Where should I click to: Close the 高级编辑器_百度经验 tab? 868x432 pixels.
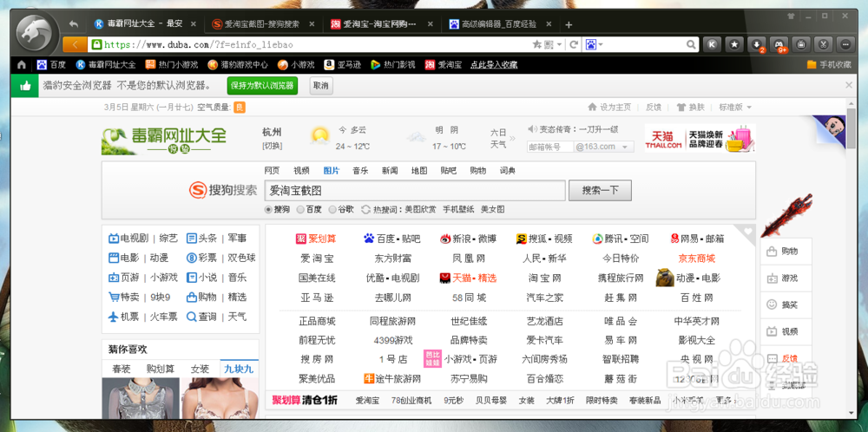[x=549, y=24]
